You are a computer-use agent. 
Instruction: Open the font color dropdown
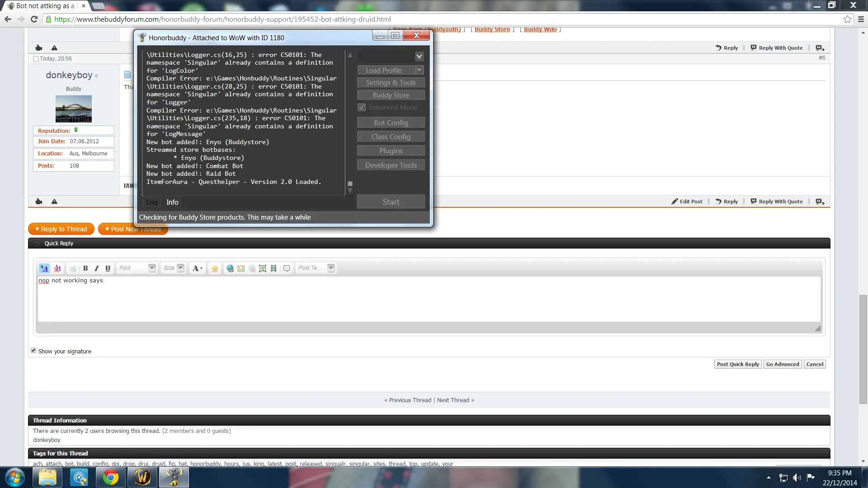(198, 268)
